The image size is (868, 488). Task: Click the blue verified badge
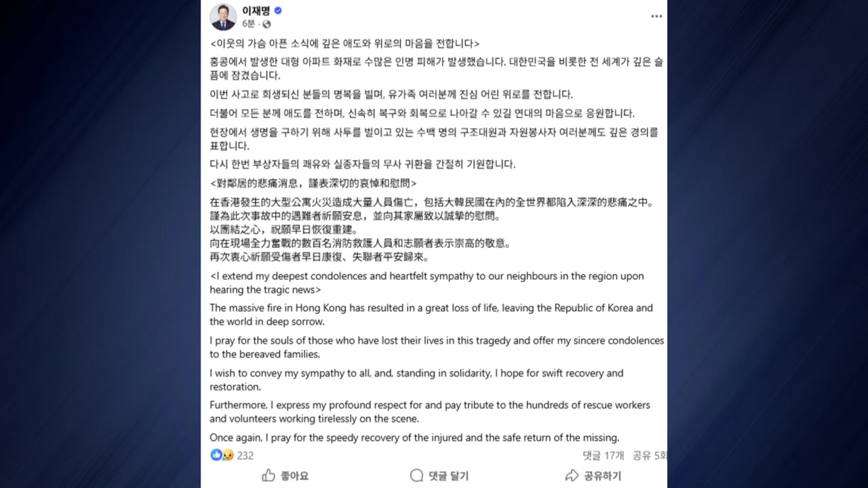tap(278, 11)
